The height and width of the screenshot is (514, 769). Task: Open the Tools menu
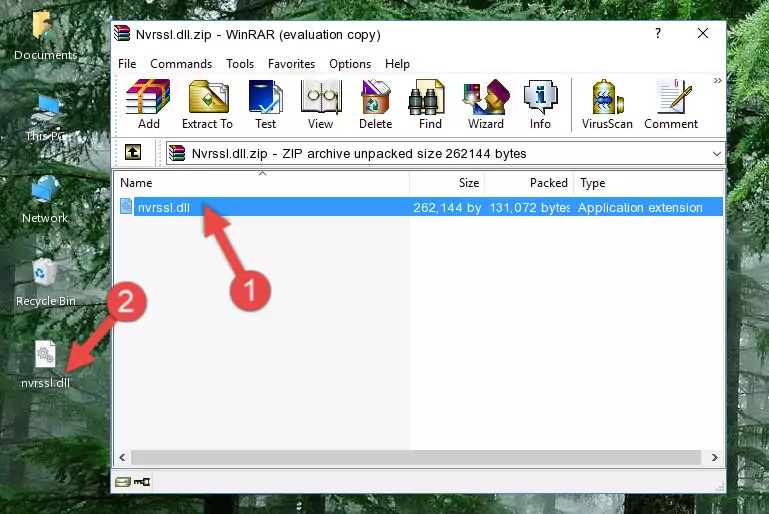[240, 64]
